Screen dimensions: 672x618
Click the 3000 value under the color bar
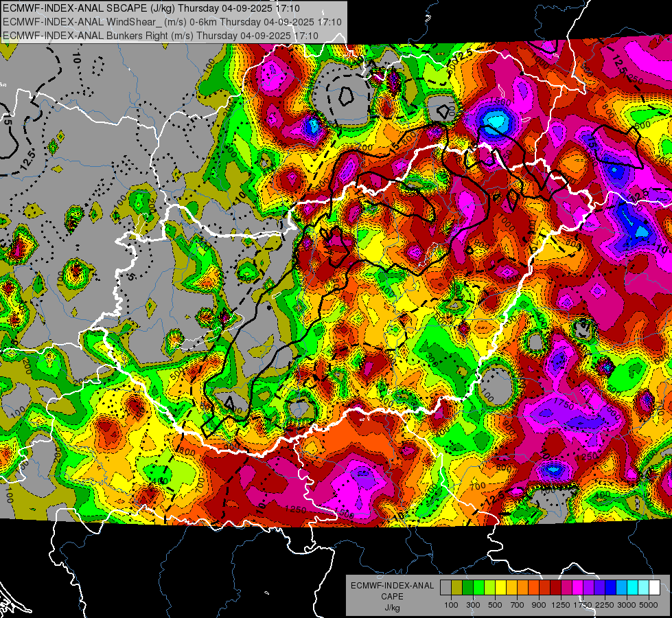click(627, 605)
